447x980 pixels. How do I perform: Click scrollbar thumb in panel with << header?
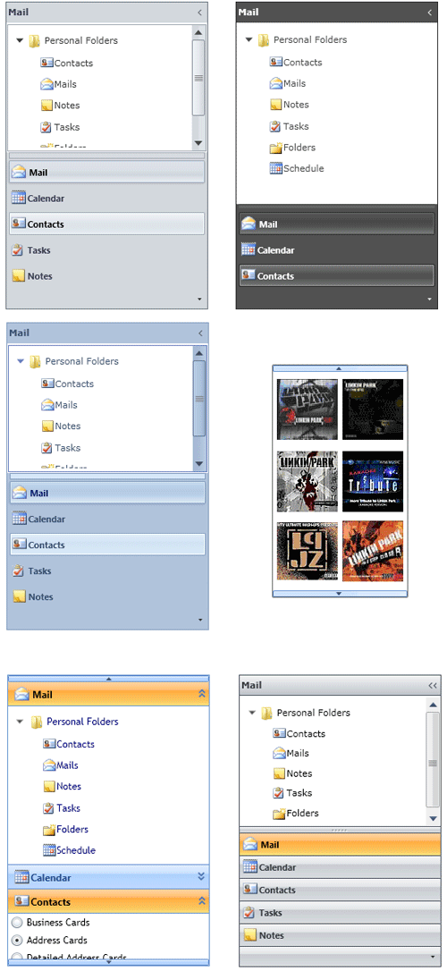[433, 761]
